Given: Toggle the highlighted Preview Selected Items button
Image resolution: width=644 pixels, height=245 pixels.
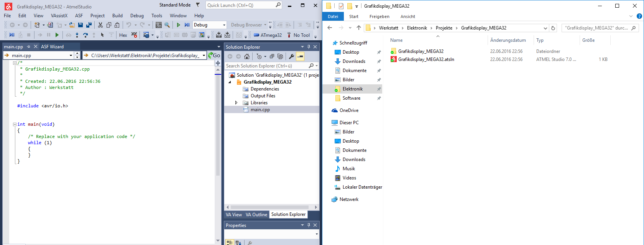Looking at the screenshot, I should (x=300, y=56).
